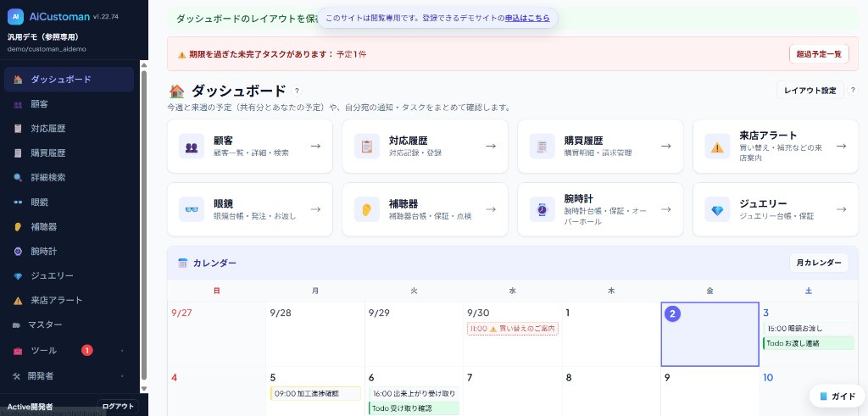The image size is (868, 416).
Task: Click the レイアウト設定 button
Action: pyautogui.click(x=810, y=90)
